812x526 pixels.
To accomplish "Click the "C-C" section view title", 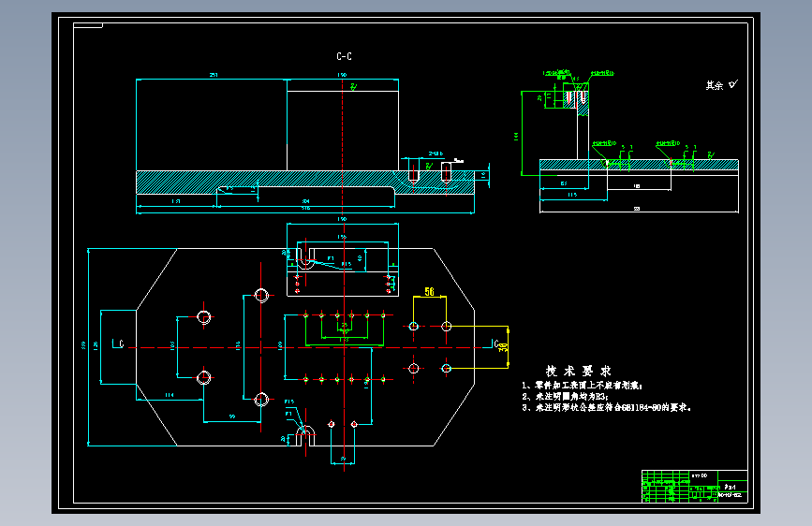I will click(344, 56).
